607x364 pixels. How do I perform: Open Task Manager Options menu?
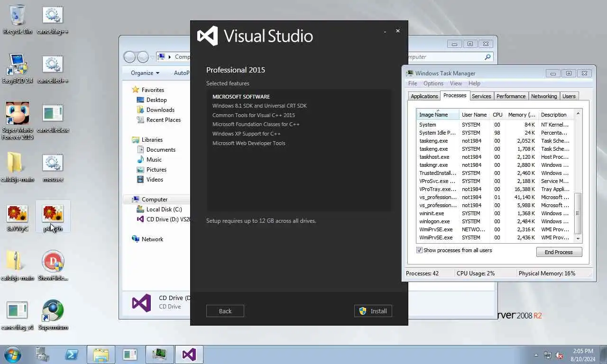[x=433, y=83]
